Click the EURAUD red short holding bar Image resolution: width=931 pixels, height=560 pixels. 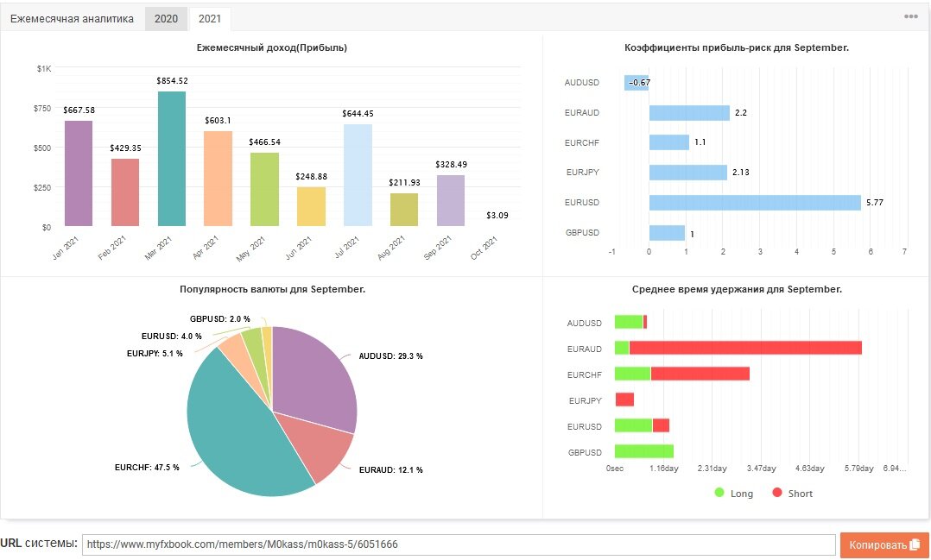pos(745,348)
